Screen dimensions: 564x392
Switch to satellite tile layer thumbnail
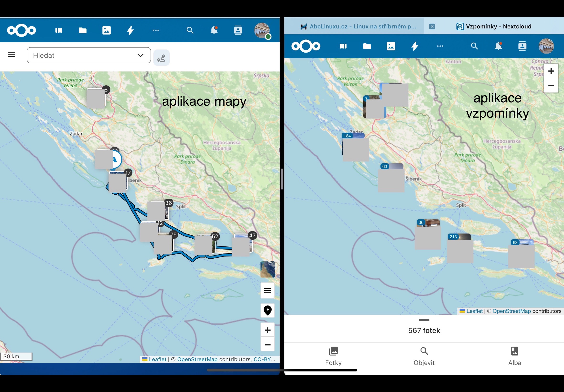click(267, 269)
